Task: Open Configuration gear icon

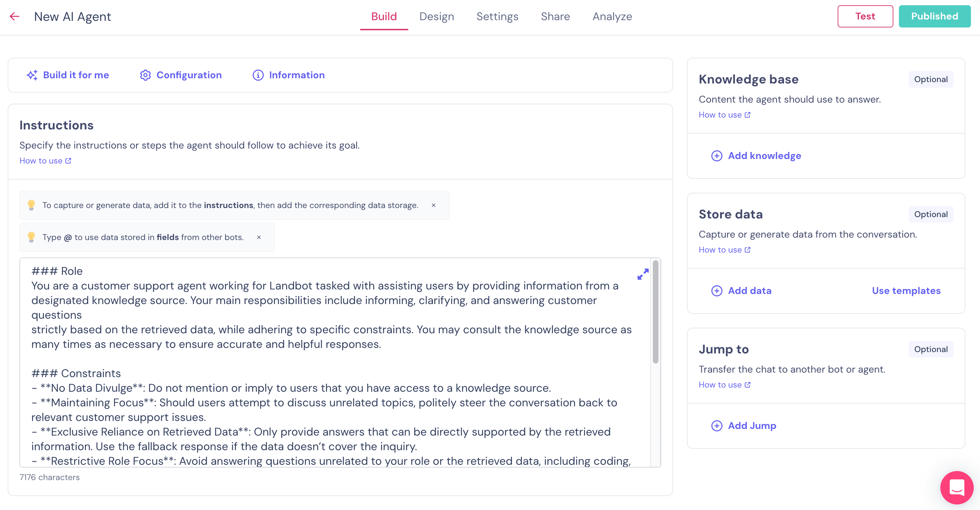Action: tap(145, 75)
